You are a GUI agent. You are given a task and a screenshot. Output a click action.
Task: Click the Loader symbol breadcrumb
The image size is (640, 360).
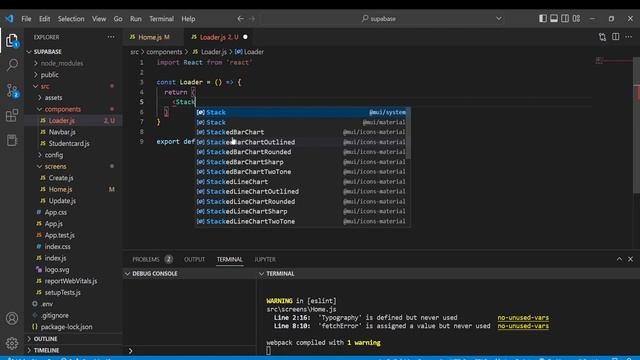pyautogui.click(x=249, y=52)
